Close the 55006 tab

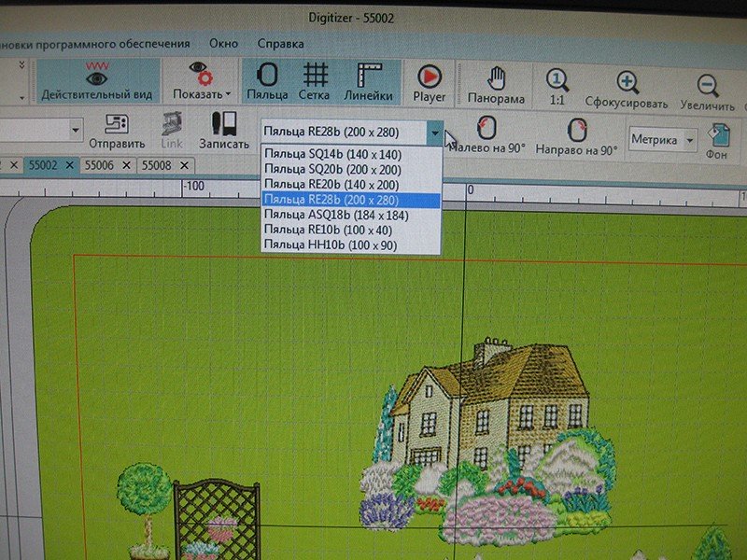[x=126, y=166]
